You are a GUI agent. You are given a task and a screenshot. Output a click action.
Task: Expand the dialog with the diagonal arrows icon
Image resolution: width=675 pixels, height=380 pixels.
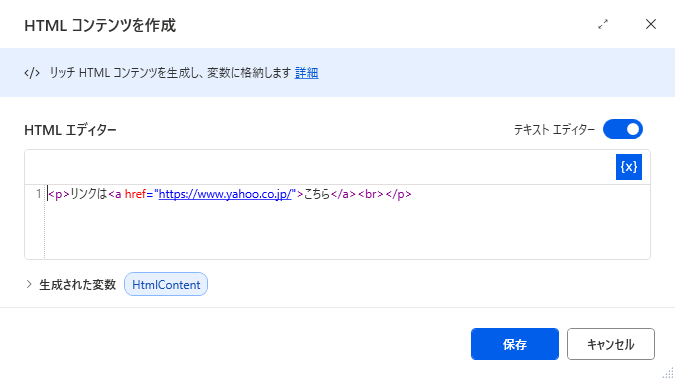pos(603,24)
